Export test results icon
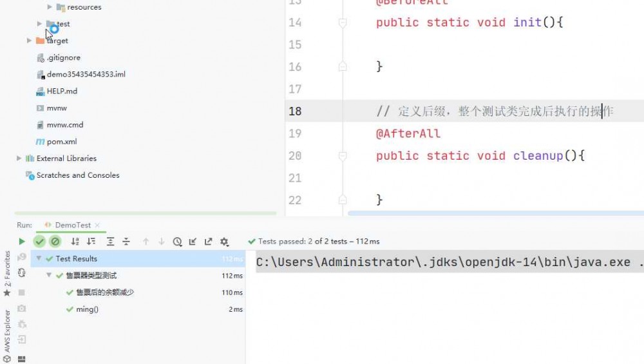The height and width of the screenshot is (364, 644). tap(208, 242)
